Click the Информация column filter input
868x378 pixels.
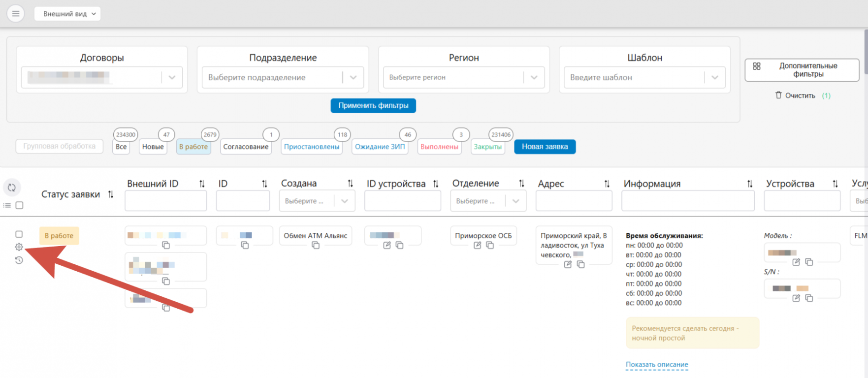[687, 201]
